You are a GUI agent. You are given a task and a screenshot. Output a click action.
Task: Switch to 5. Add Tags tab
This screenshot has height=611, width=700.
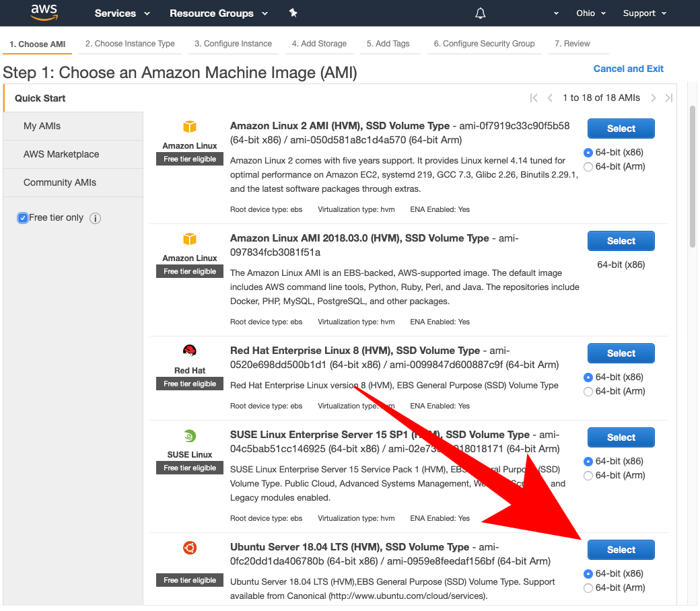tap(388, 44)
